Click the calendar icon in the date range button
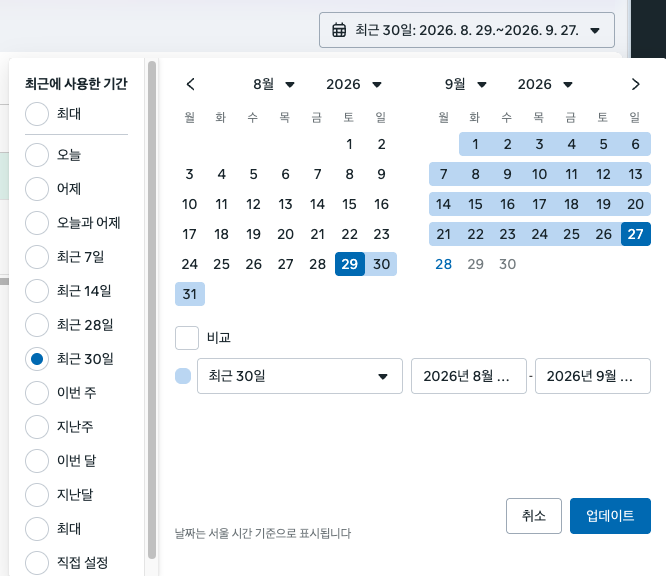The image size is (666, 576). click(339, 30)
